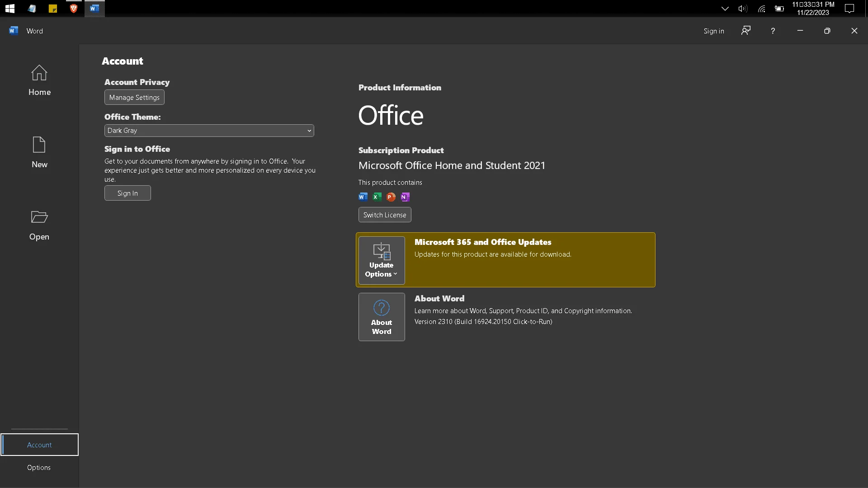Minimize the Word window
868x488 pixels.
pyautogui.click(x=800, y=31)
